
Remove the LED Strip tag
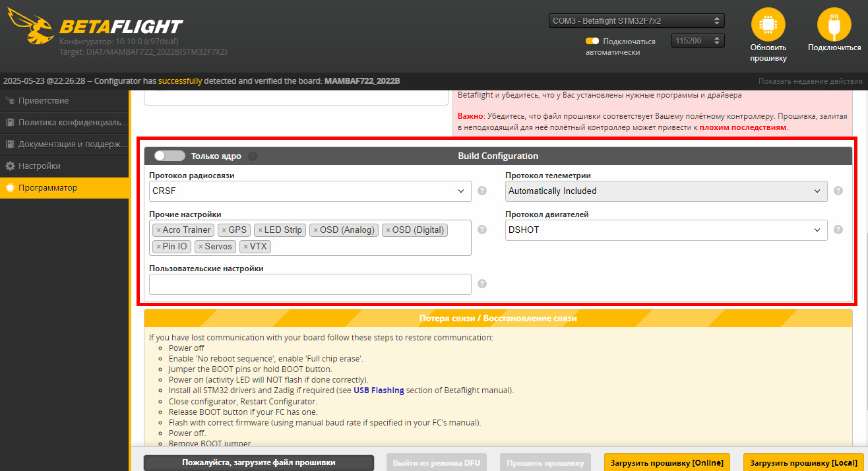261,230
